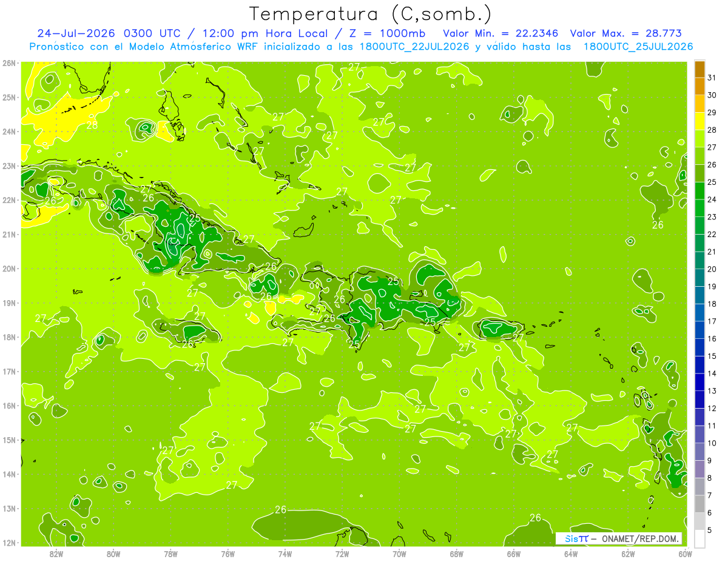Click the 60W longitude axis label
The width and height of the screenshot is (728, 562).
686,554
